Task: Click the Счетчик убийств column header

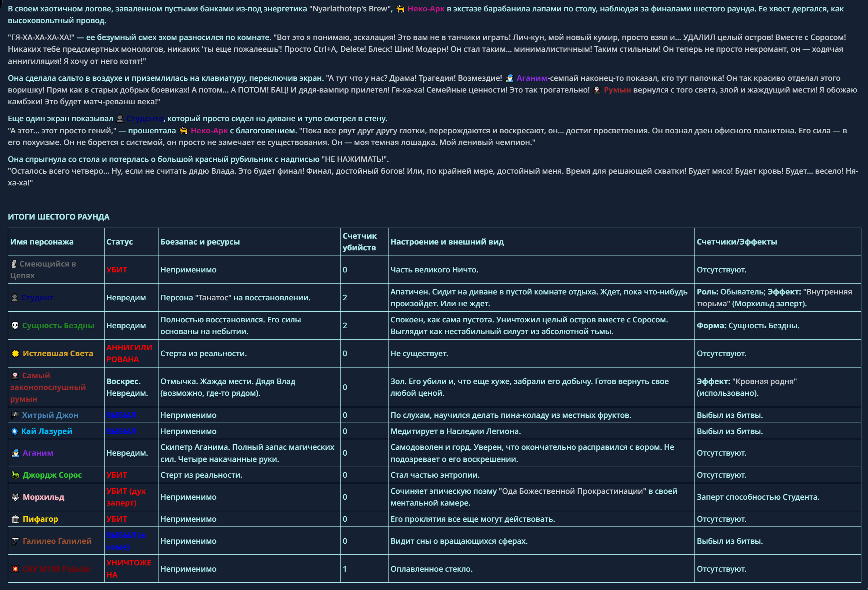Action: 360,242
